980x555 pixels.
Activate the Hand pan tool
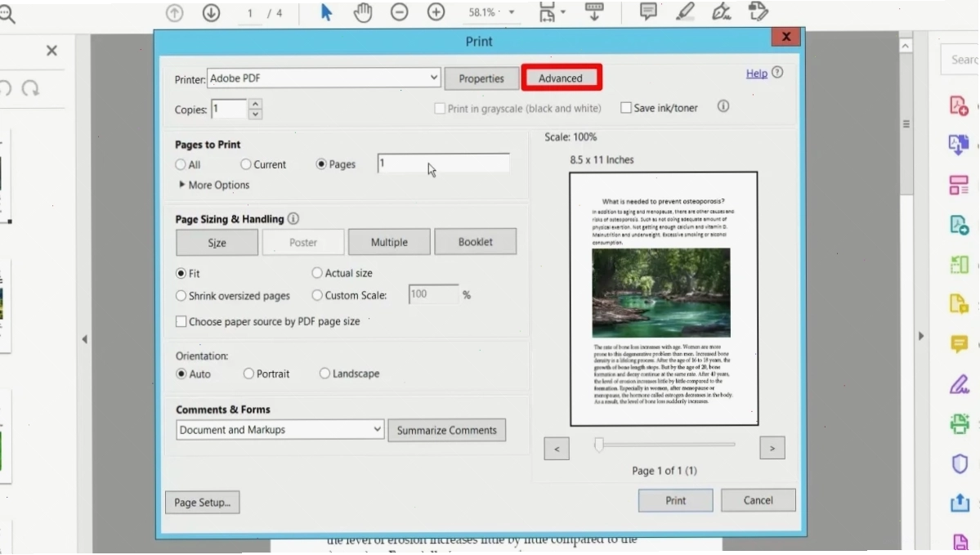[x=363, y=12]
